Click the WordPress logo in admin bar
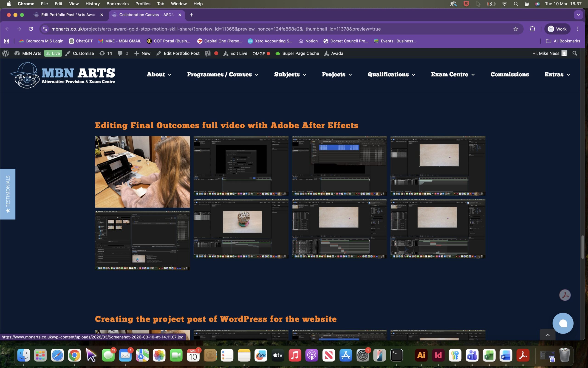588x368 pixels. click(6, 53)
